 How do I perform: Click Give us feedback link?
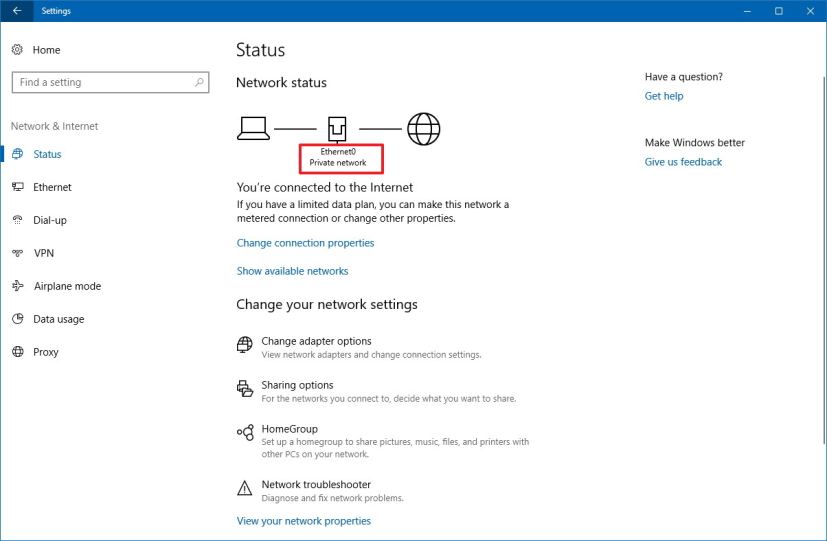coord(683,162)
